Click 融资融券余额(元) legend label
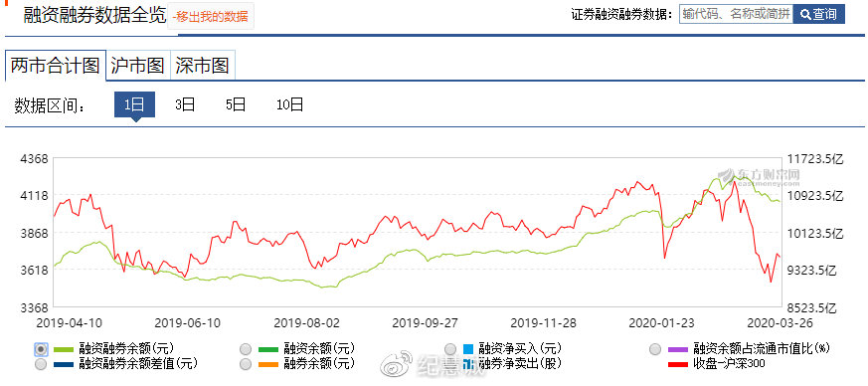 [x=126, y=349]
